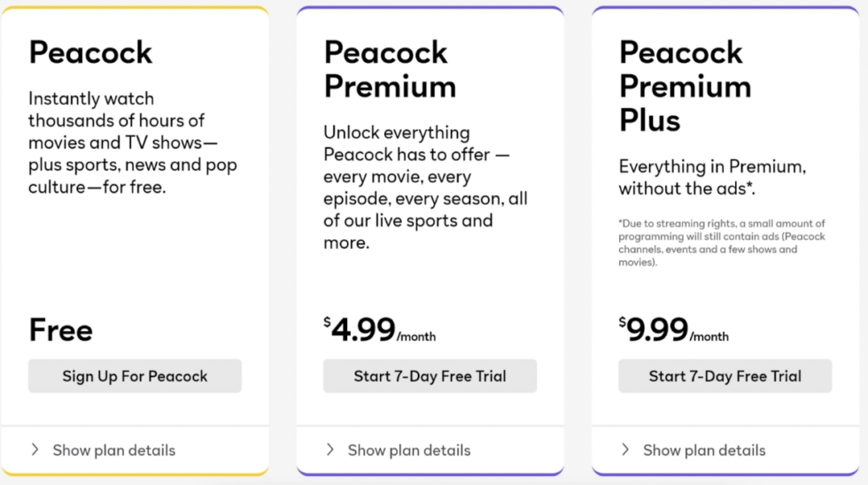The image size is (868, 485).
Task: Click the 'Peacock' free plan heading
Action: coord(91,52)
